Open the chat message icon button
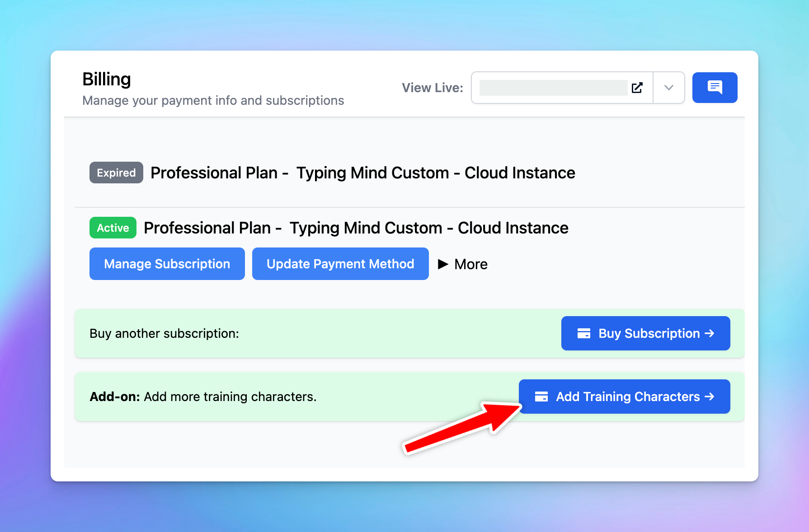The height and width of the screenshot is (532, 809). (x=715, y=88)
